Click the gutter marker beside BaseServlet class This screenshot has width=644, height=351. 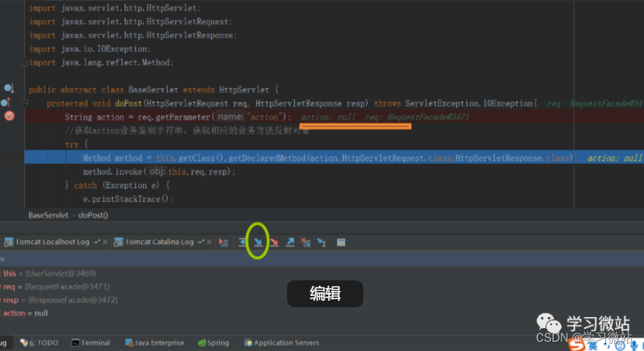(9, 88)
